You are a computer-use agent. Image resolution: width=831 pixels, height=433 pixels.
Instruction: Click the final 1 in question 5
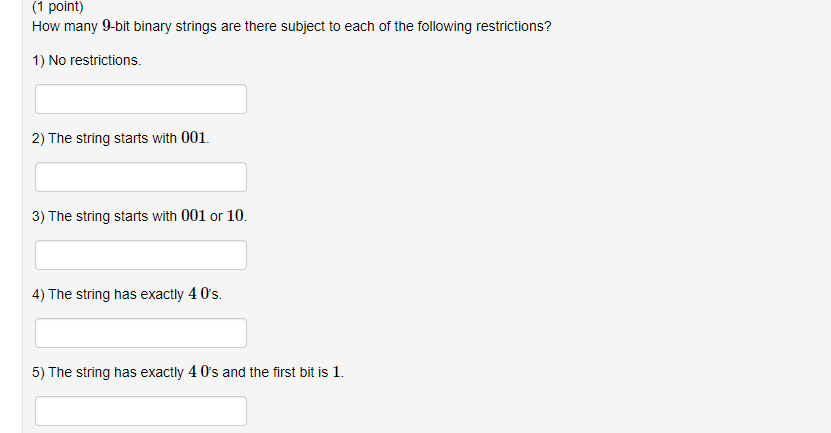(336, 372)
